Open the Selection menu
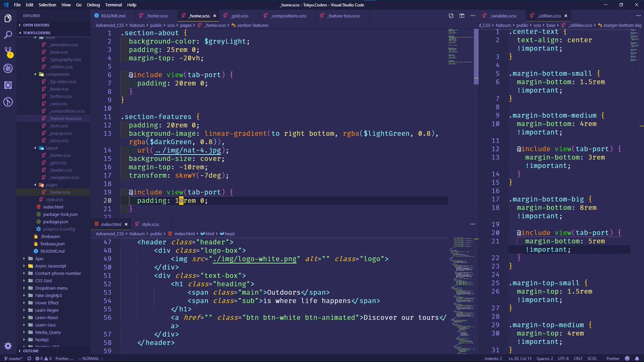The width and height of the screenshot is (644, 362). 47,5
